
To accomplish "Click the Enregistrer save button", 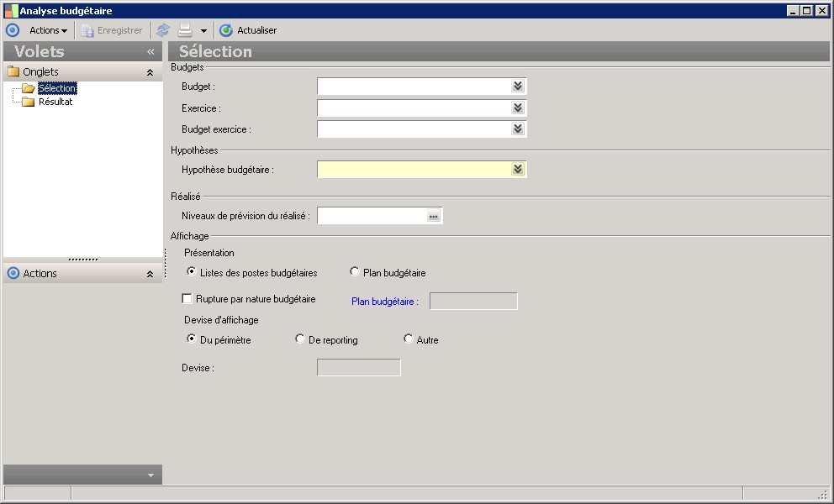I will click(112, 30).
